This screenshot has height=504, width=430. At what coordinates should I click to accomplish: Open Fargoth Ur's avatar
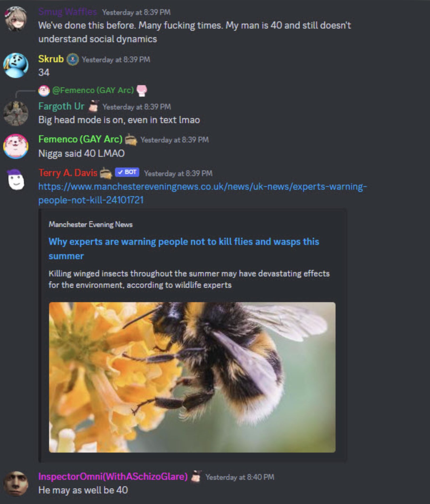point(16,113)
